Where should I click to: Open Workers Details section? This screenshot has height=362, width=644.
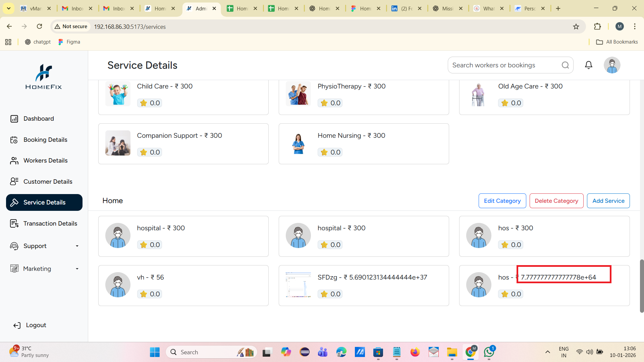45,161
